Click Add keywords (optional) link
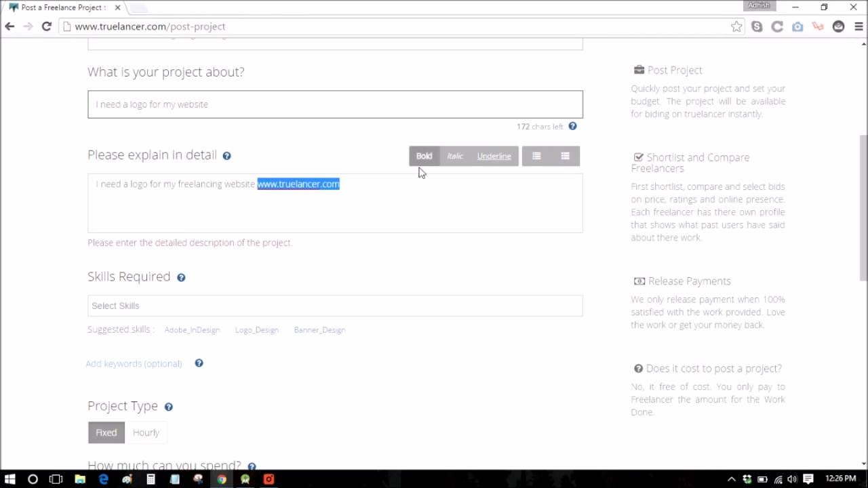 [x=134, y=364]
